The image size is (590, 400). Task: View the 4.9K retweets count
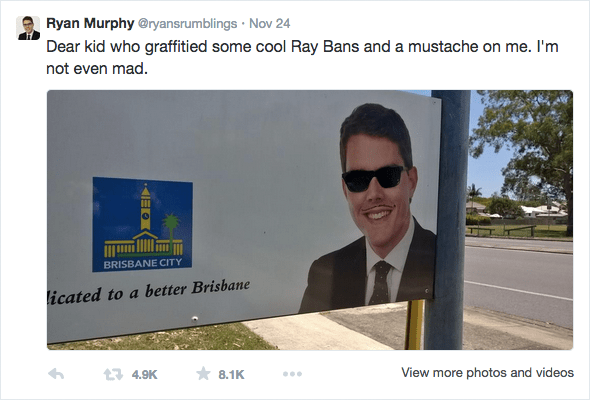pos(144,375)
